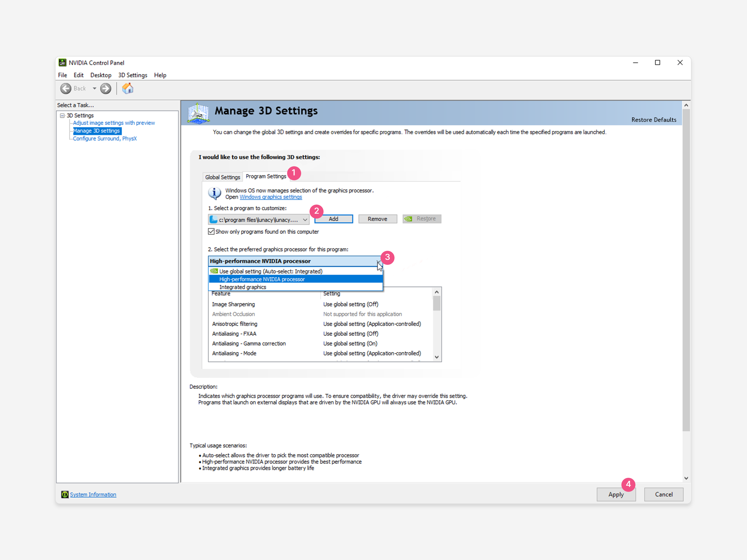
Task: Select the Antialiasing - Gamma correction row
Action: (x=320, y=344)
